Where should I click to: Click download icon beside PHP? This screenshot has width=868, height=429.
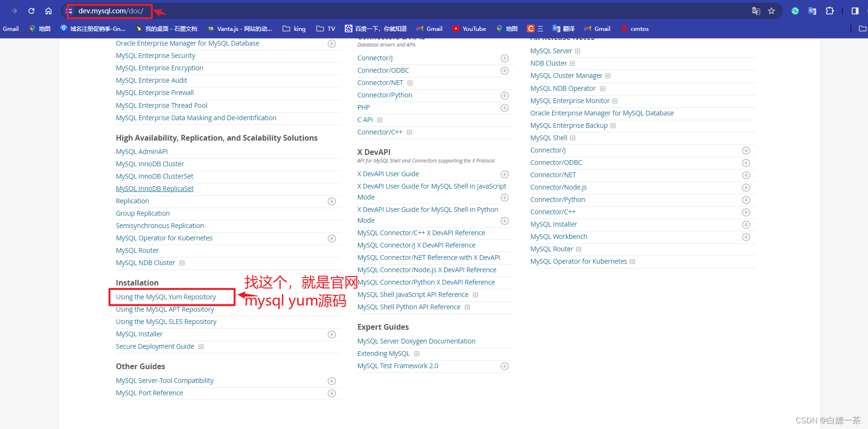click(505, 108)
